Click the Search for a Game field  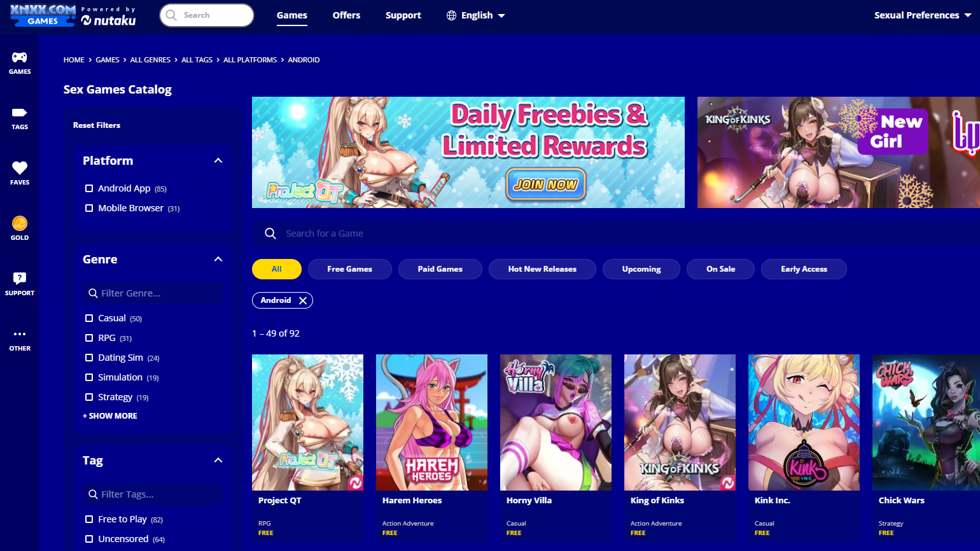tap(616, 234)
